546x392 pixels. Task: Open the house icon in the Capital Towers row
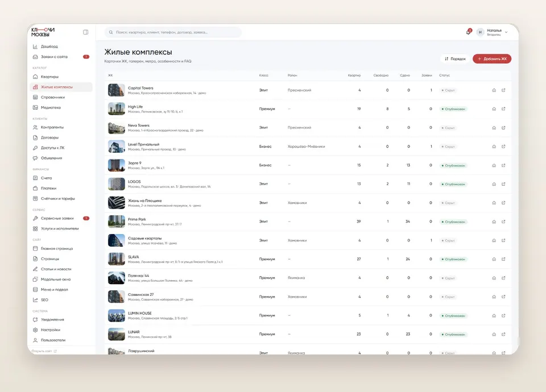point(494,90)
